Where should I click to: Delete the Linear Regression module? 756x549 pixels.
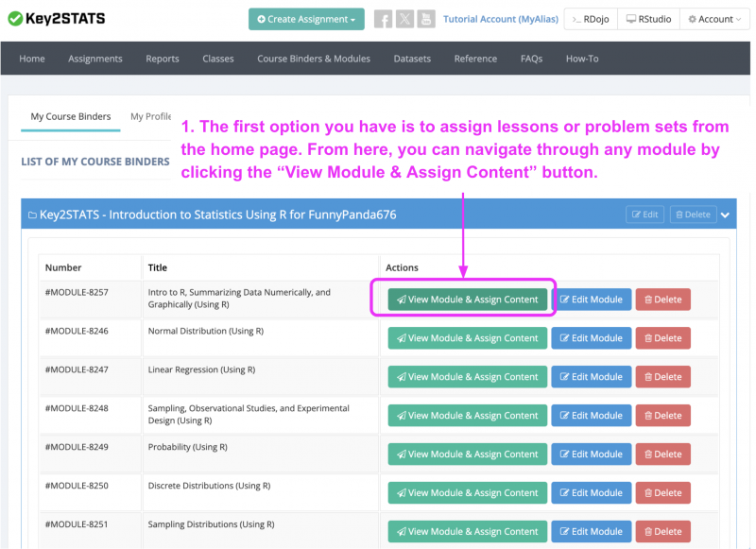(x=663, y=377)
